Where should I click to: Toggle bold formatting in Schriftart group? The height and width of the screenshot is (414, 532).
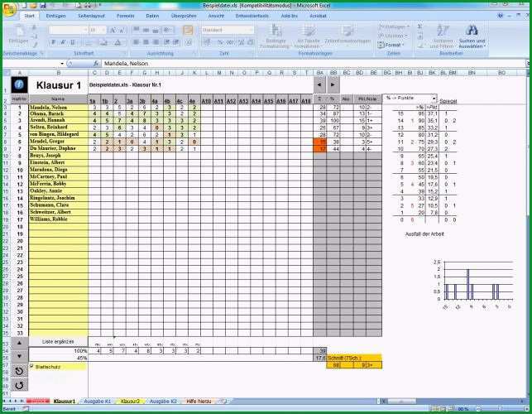53,42
